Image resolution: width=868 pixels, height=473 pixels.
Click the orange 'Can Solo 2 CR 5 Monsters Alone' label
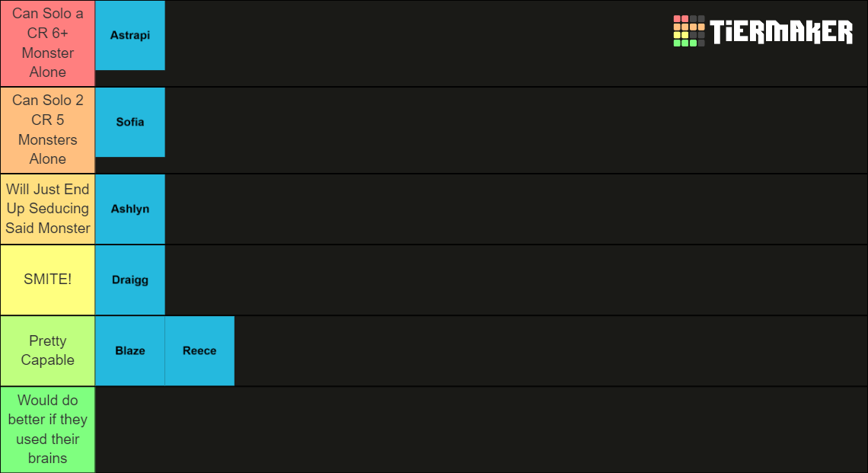48,130
